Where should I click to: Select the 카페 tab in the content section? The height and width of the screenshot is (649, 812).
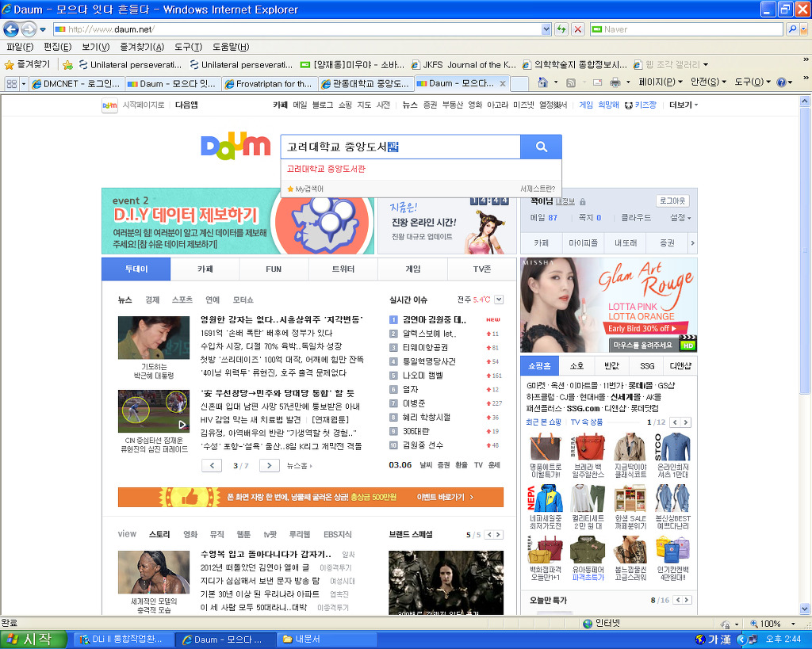(x=205, y=269)
